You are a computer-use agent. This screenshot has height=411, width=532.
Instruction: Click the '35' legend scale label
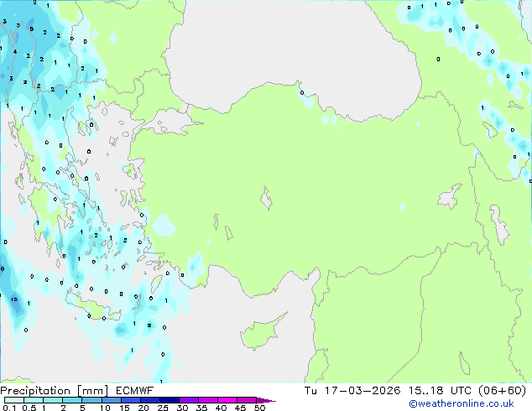coord(201,408)
